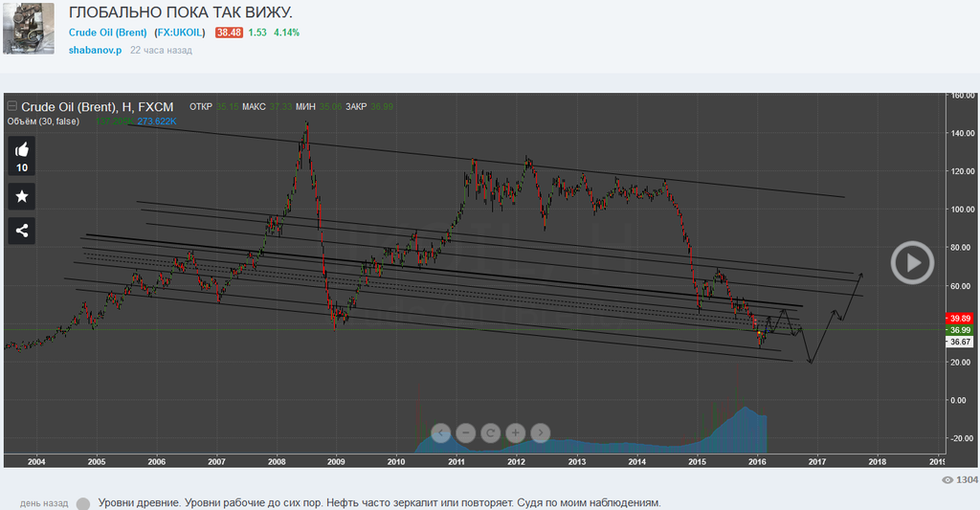Image resolution: width=980 pixels, height=510 pixels.
Task: Reset the chart view with circular arrow
Action: click(x=491, y=432)
